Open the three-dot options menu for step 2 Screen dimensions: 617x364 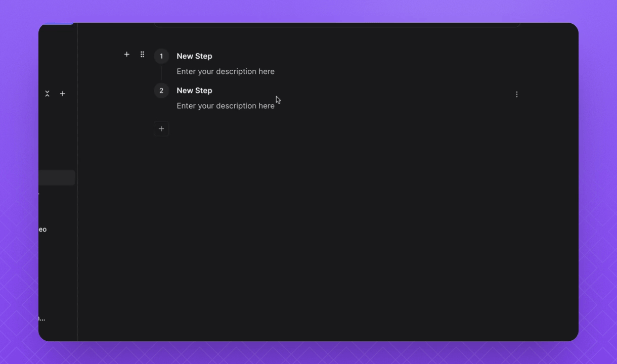pyautogui.click(x=517, y=95)
